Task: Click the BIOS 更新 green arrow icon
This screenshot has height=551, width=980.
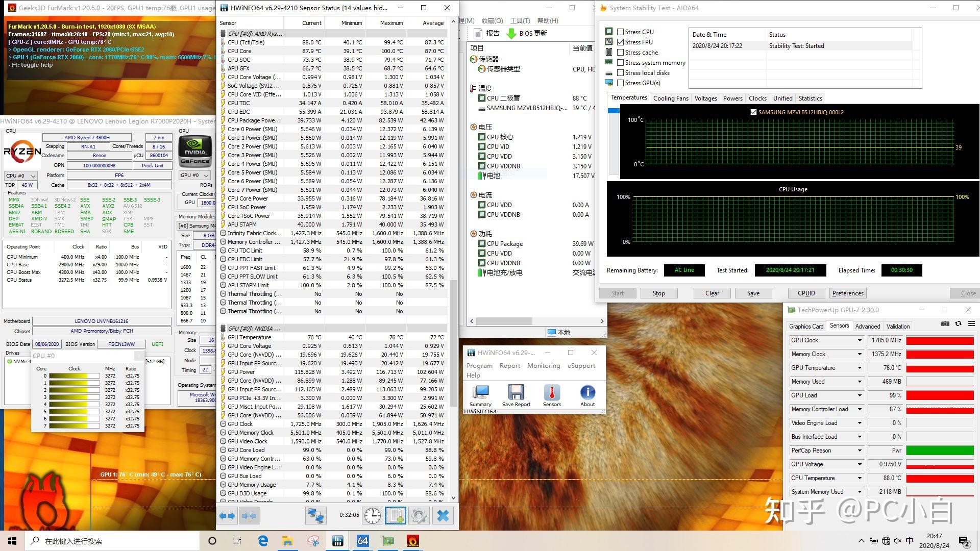Action: pyautogui.click(x=511, y=33)
